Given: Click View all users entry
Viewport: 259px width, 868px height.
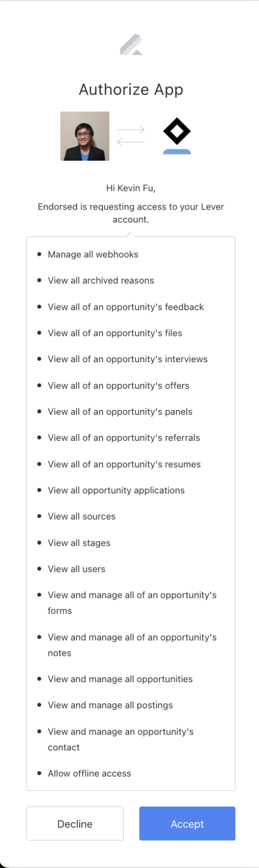Looking at the screenshot, I should (77, 569).
